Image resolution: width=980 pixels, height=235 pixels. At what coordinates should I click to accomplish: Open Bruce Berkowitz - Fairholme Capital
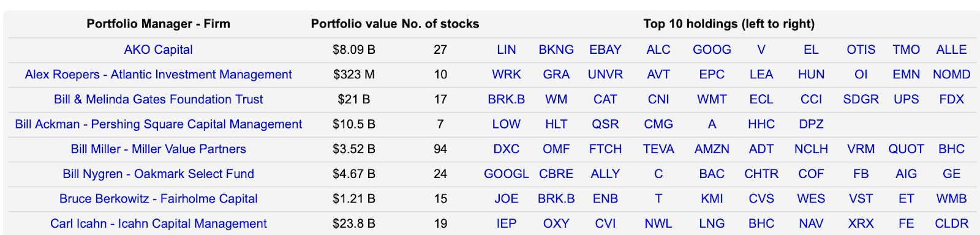point(158,199)
